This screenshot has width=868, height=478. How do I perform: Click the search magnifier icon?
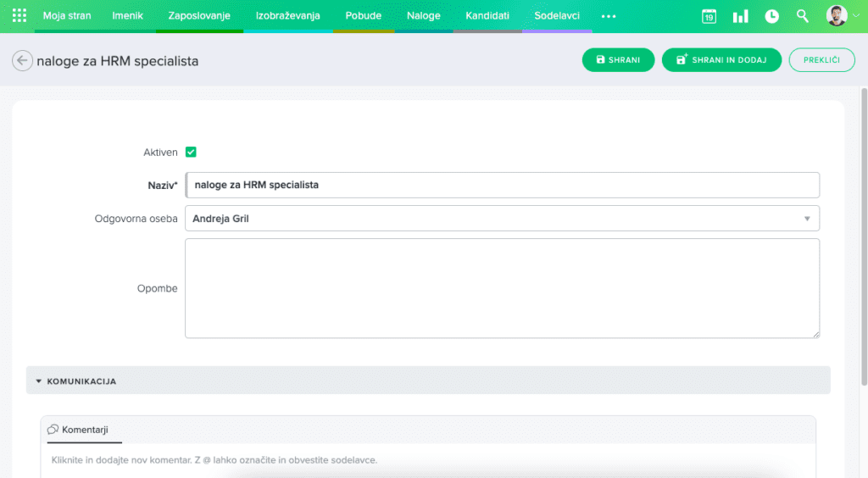tap(803, 16)
